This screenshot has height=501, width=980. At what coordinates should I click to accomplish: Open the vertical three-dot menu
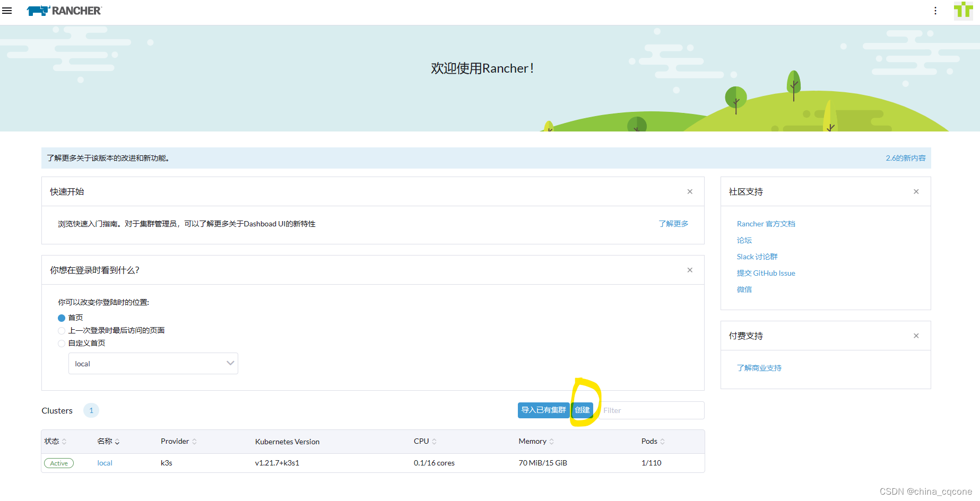pos(935,11)
